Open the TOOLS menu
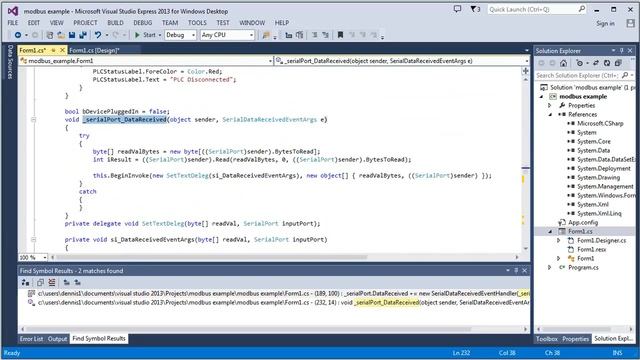640x360 pixels. (197, 23)
